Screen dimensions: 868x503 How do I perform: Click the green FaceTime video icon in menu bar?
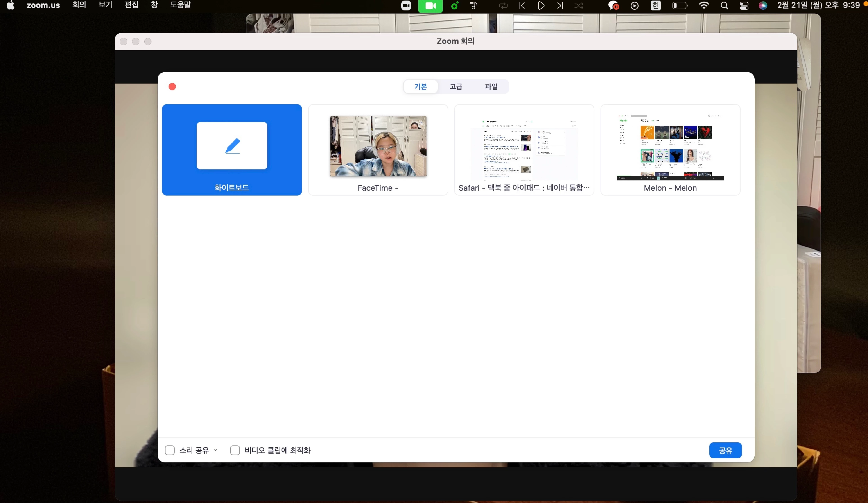[430, 5]
